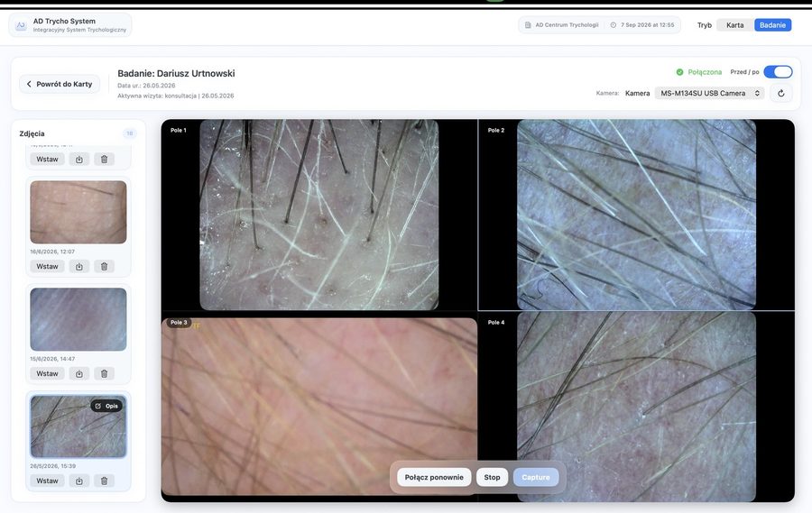Viewport: 812px width, 513px height.
Task: Click the 'Zdjęcia' panel heading
Action: click(32, 133)
